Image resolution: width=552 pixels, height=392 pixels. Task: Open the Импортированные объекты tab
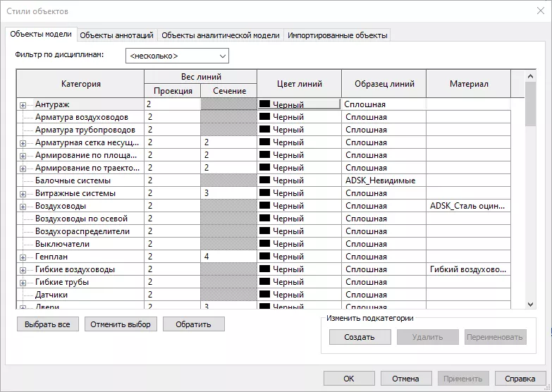point(337,35)
